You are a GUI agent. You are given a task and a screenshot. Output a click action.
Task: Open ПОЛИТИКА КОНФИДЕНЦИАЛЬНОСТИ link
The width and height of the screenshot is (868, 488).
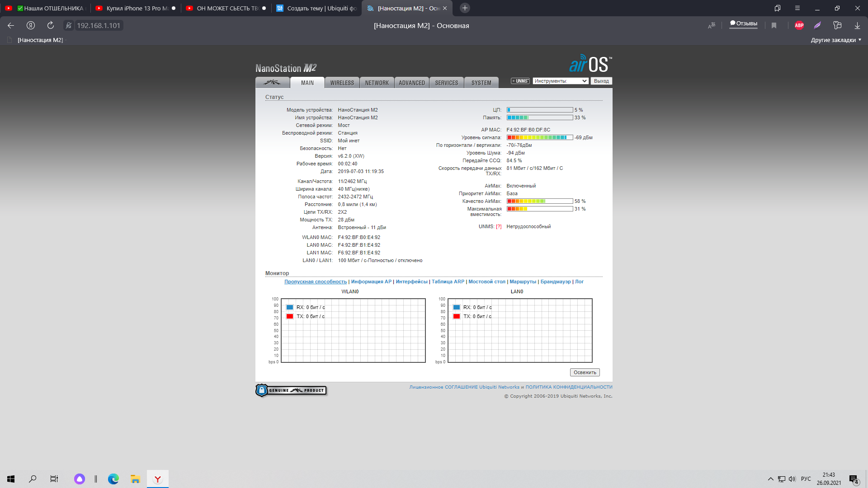(x=569, y=387)
